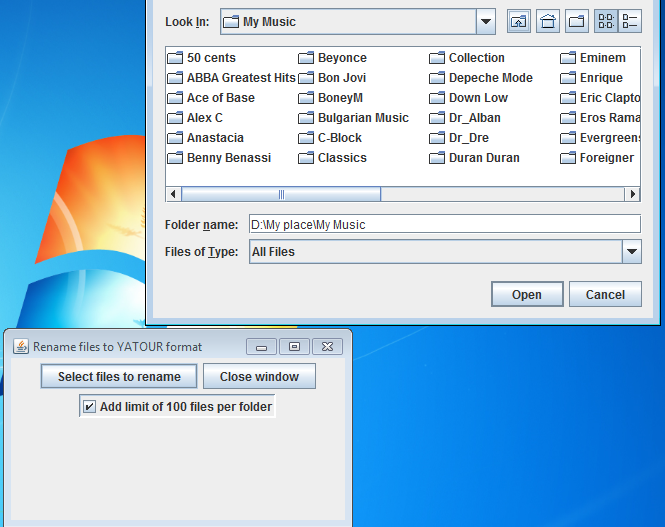
Task: Select the ABBA Greatest Hits folder
Action: coord(240,78)
